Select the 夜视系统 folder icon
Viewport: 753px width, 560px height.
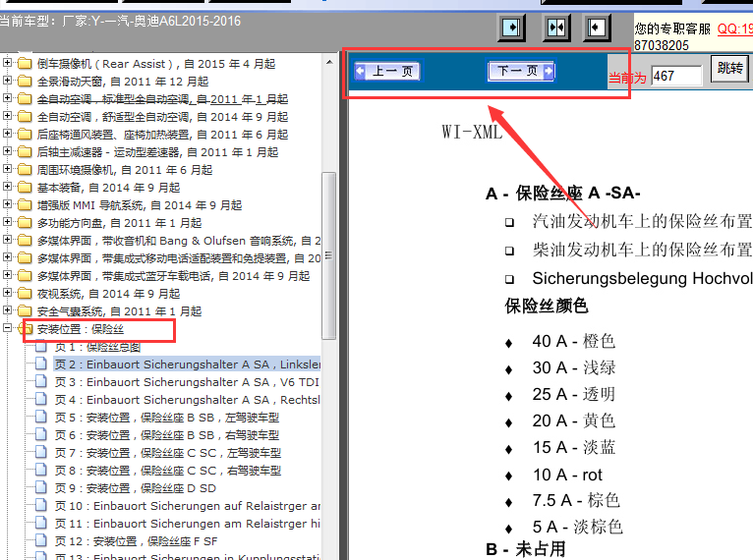(x=25, y=293)
